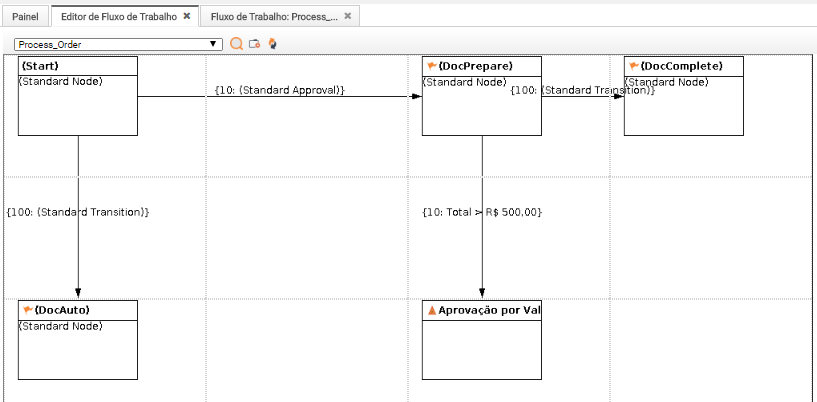This screenshot has height=402, width=817.
Task: Select the (Start) workflow node
Action: click(x=78, y=96)
